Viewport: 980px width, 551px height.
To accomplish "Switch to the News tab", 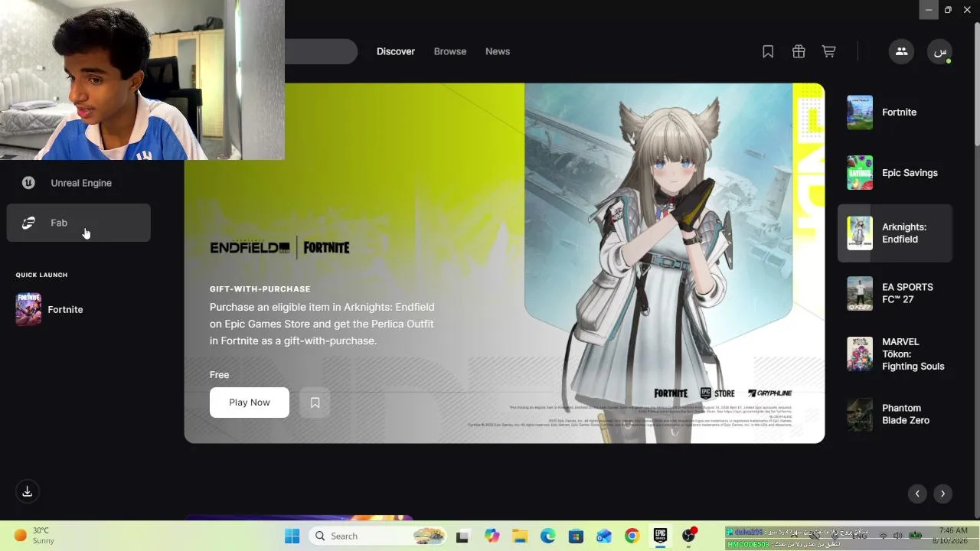I will [x=498, y=51].
